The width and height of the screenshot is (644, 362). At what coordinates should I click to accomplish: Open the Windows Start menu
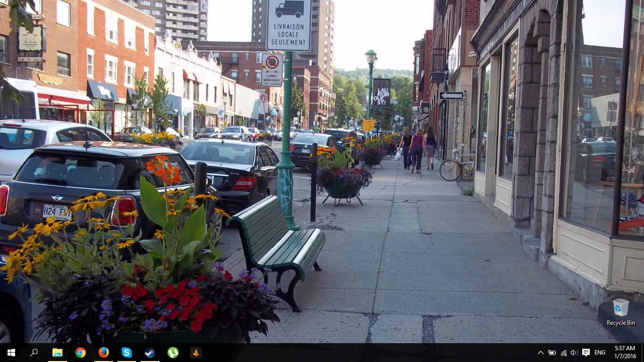pyautogui.click(x=11, y=353)
